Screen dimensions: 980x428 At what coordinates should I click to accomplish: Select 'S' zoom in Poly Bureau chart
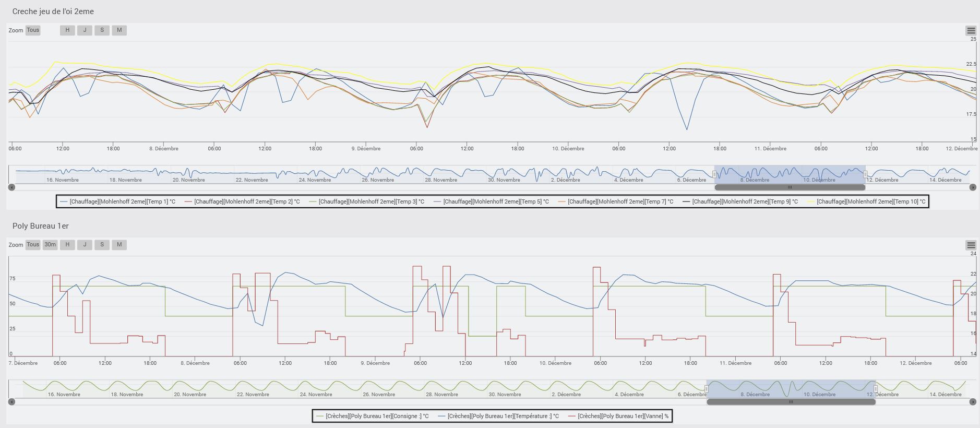102,245
